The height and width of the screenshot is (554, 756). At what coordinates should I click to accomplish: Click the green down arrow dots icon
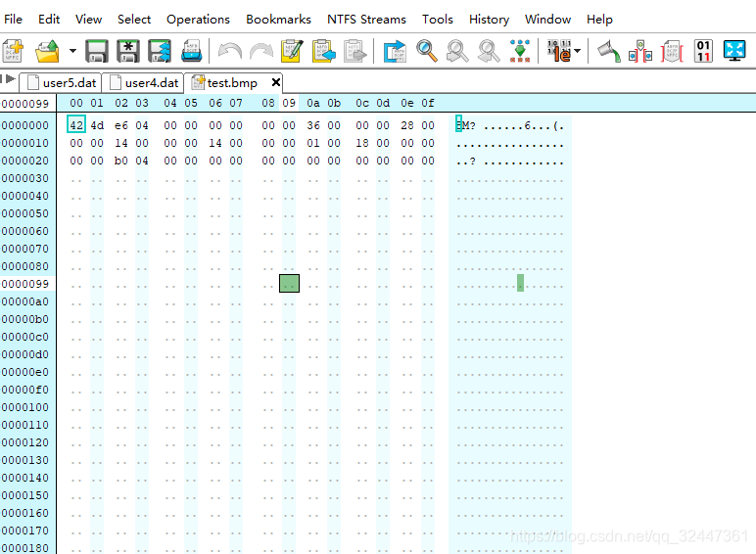520,51
